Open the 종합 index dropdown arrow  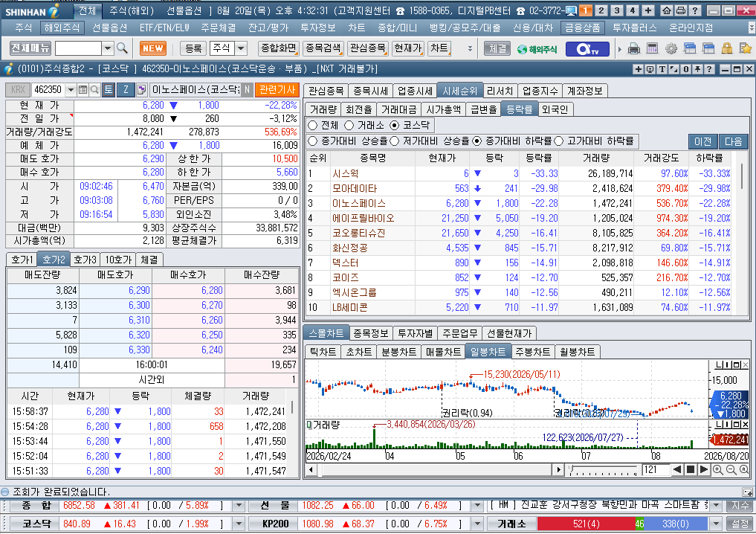239,506
